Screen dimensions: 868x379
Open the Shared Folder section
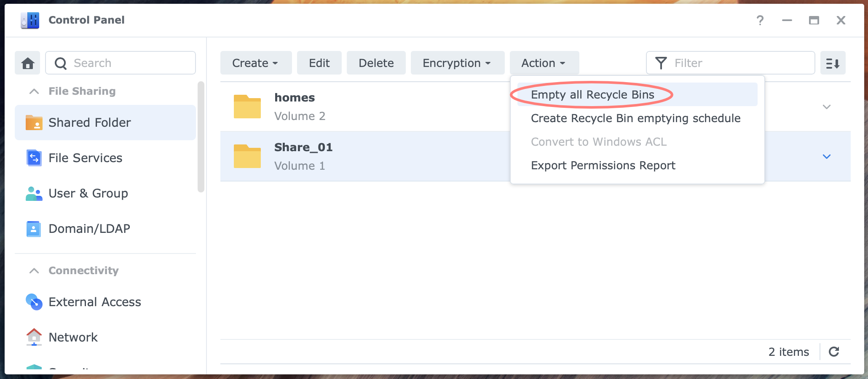pos(90,123)
